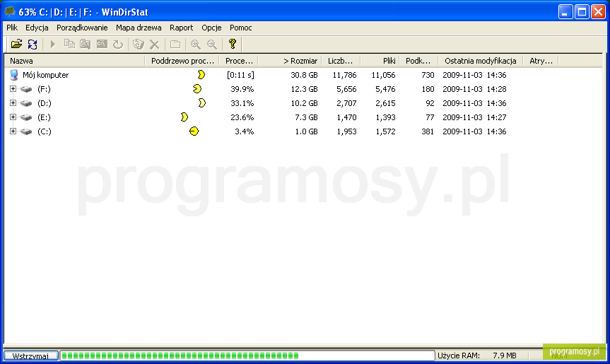Click the Podk... column header
610x364 pixels.
click(x=419, y=61)
